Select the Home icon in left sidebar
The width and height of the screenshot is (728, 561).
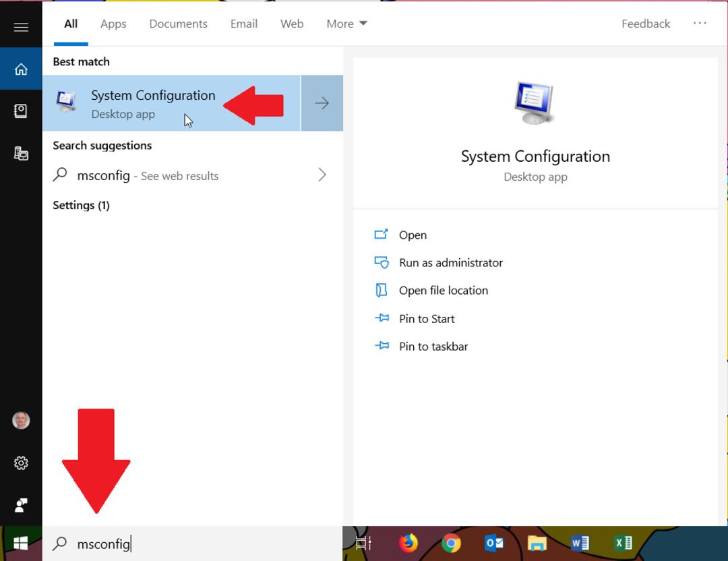pyautogui.click(x=21, y=69)
